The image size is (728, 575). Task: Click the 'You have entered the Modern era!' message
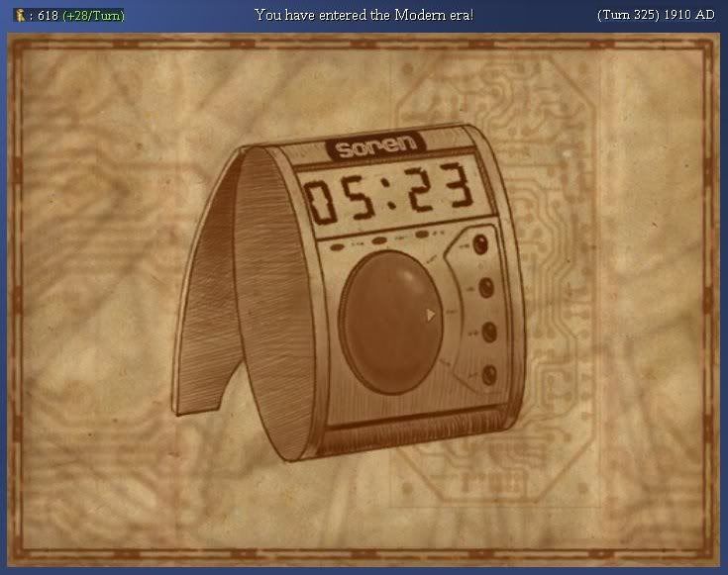tap(364, 15)
